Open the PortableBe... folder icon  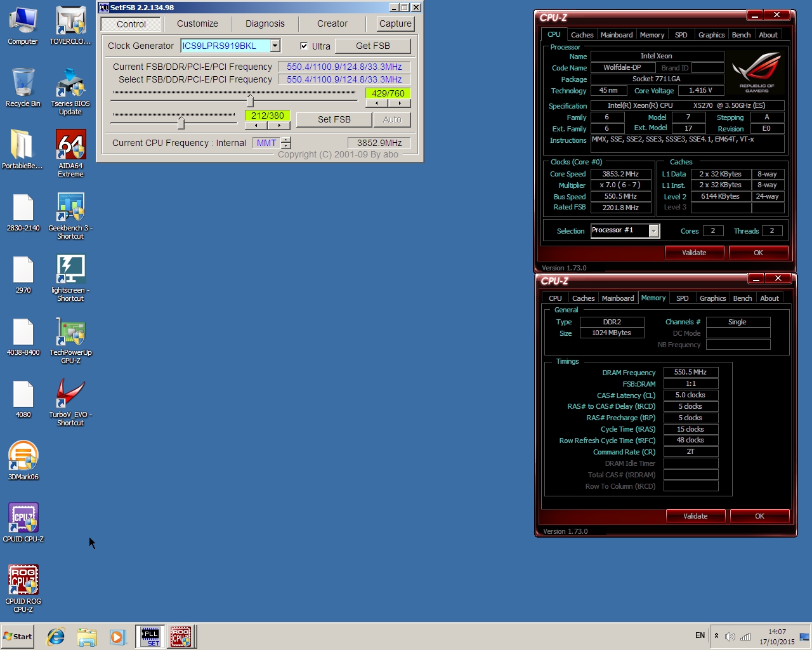[x=23, y=150]
